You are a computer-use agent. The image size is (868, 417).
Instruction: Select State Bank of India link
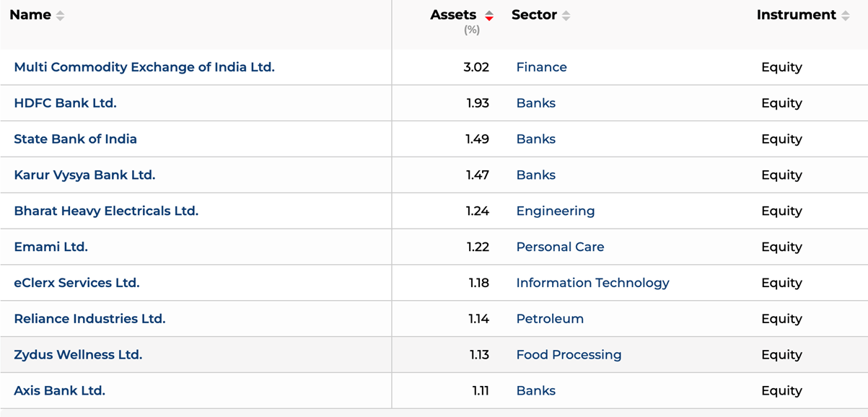(x=75, y=139)
